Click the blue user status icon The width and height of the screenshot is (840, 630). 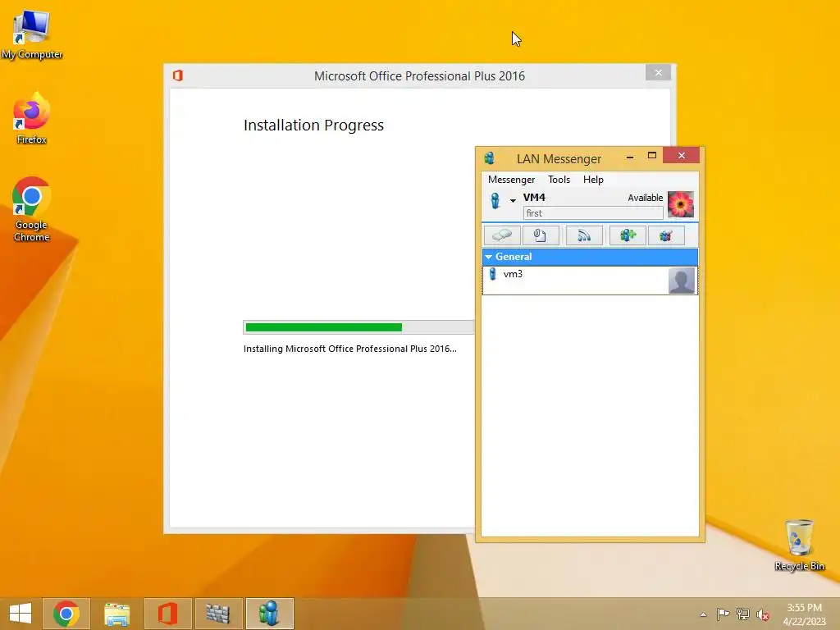(495, 201)
